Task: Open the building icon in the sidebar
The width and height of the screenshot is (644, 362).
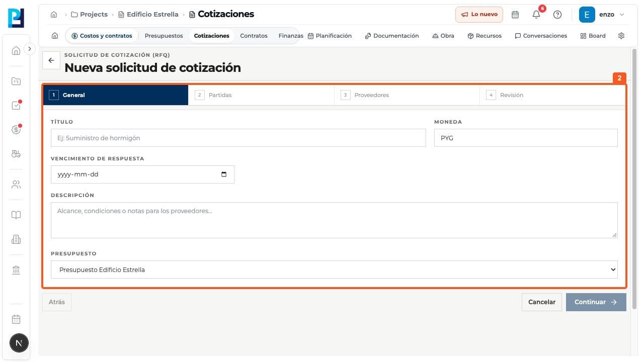Action: (x=16, y=240)
